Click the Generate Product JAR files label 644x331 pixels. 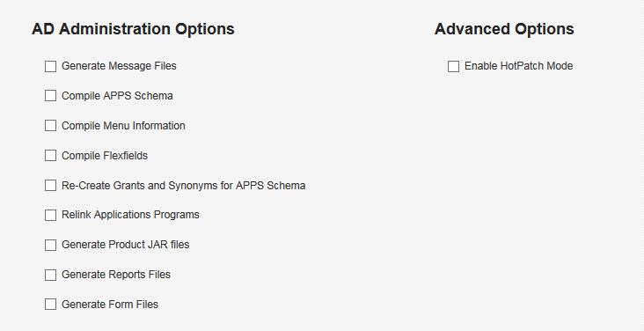pos(125,245)
